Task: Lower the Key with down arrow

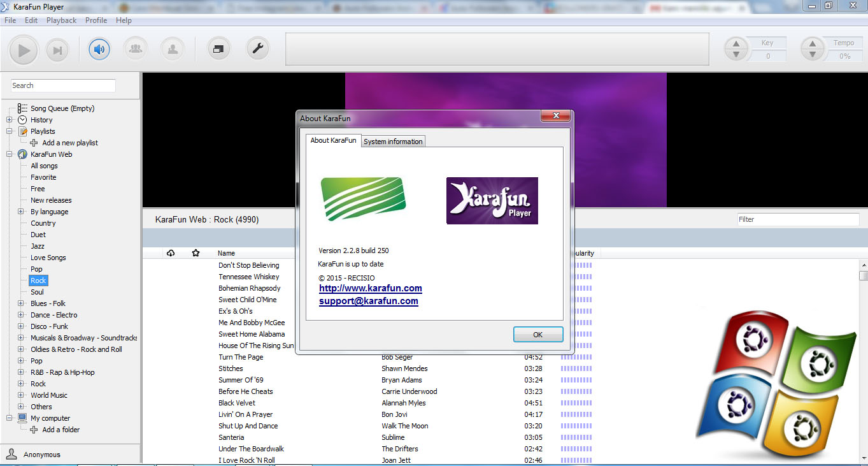Action: coord(737,55)
